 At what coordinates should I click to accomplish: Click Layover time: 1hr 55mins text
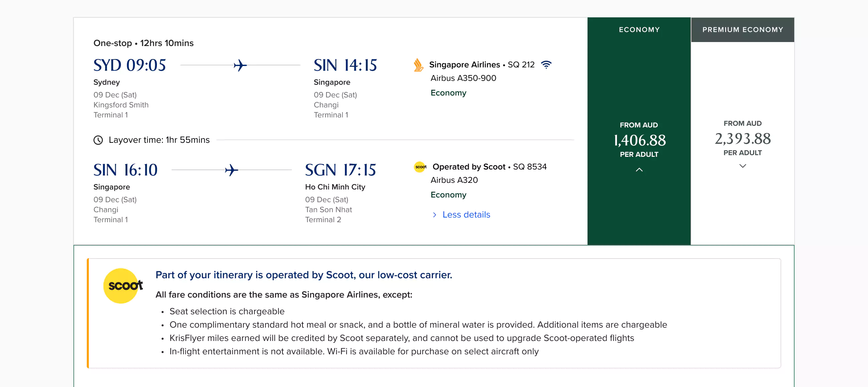pyautogui.click(x=159, y=140)
